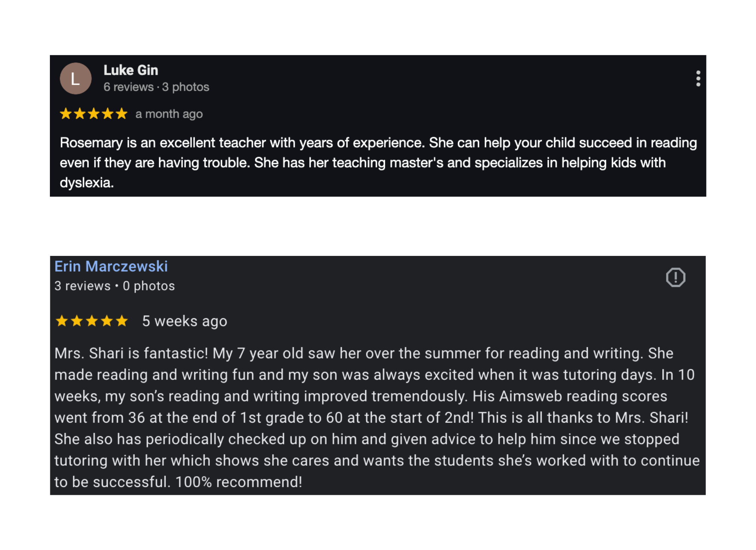Click the review text about Mrs. Shari
This screenshot has height=550, width=756.
coord(376,417)
